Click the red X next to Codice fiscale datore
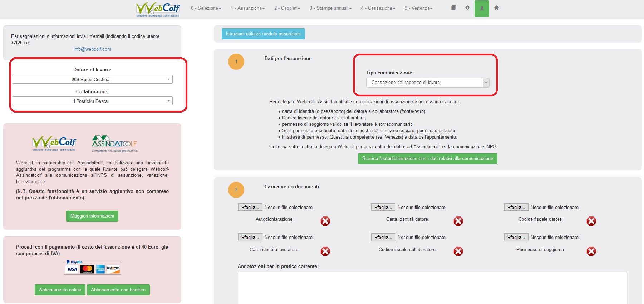This screenshot has height=304, width=644. click(591, 221)
